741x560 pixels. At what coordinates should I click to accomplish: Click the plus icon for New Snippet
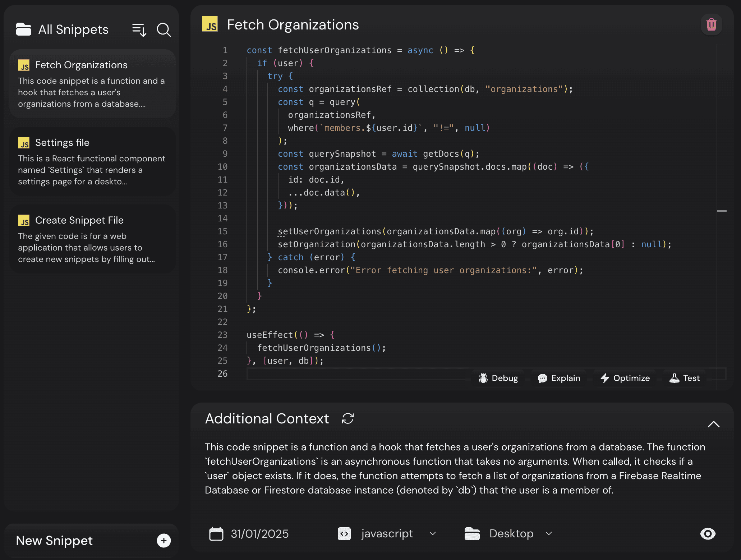point(164,541)
